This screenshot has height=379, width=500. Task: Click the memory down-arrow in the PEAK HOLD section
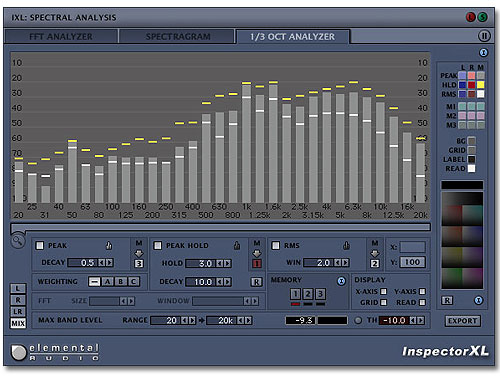257,254
